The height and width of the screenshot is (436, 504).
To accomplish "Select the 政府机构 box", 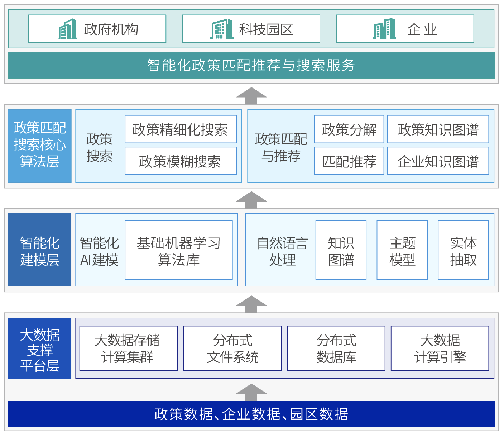I will (97, 29).
